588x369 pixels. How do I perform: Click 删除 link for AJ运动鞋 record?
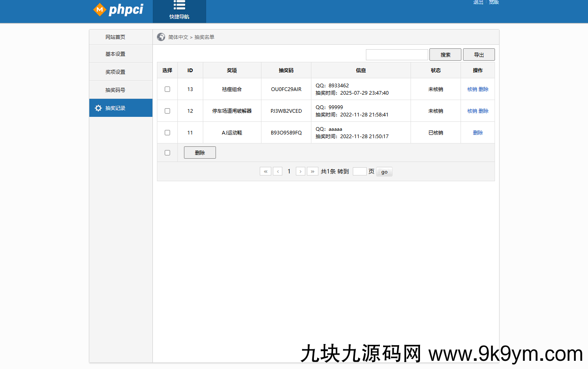477,132
